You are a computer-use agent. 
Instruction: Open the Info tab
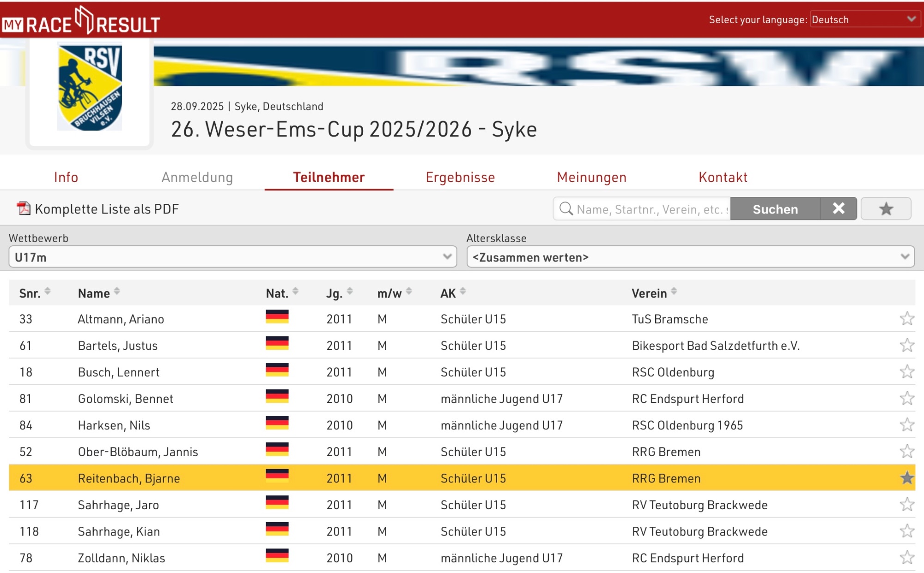pos(66,177)
